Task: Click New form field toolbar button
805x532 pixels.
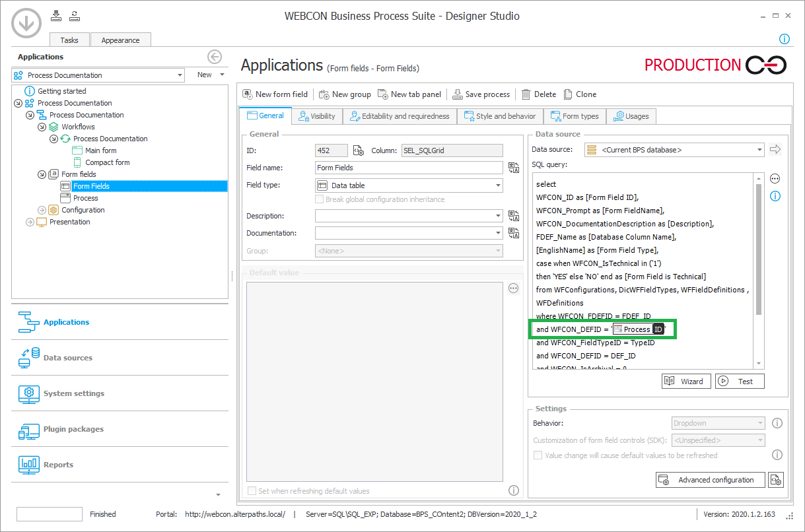Action: [x=275, y=94]
